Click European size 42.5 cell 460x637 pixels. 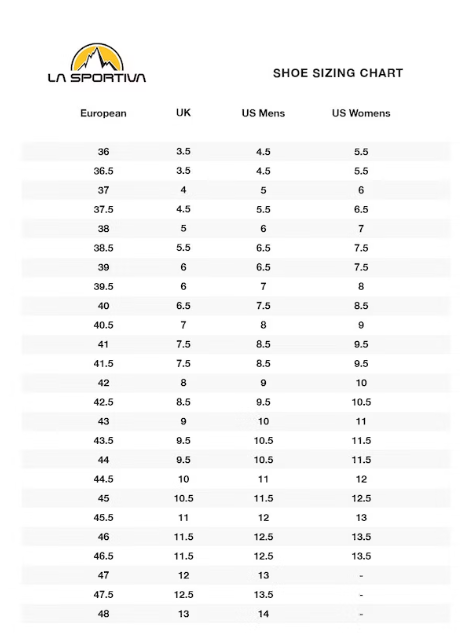click(x=103, y=402)
